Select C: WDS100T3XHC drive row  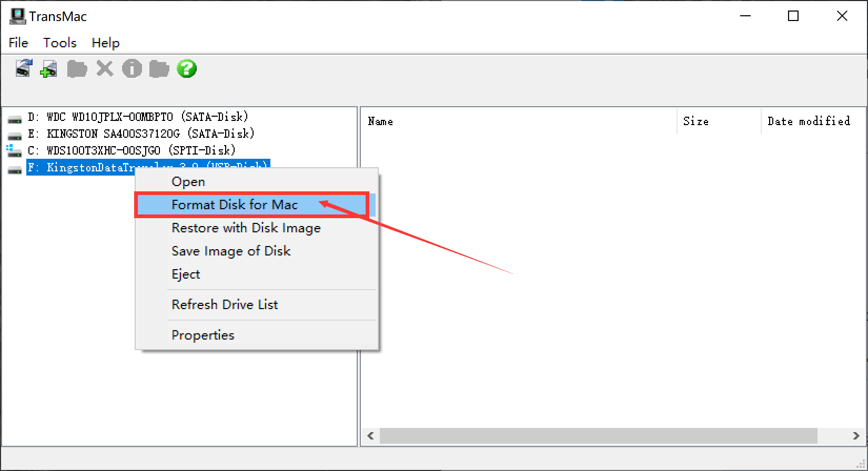tap(132, 150)
